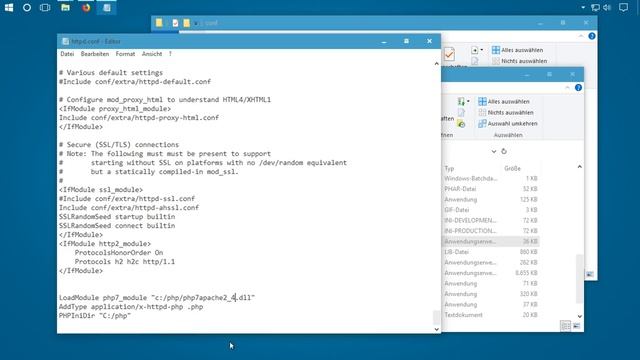640x360 pixels.
Task: Open the Bearbeiten menu in Editor
Action: [95, 54]
